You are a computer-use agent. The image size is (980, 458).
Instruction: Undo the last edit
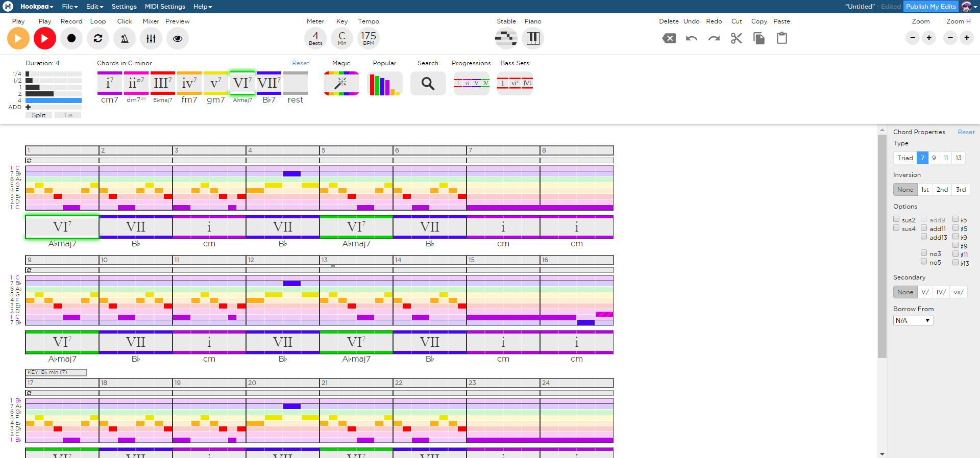[x=692, y=38]
